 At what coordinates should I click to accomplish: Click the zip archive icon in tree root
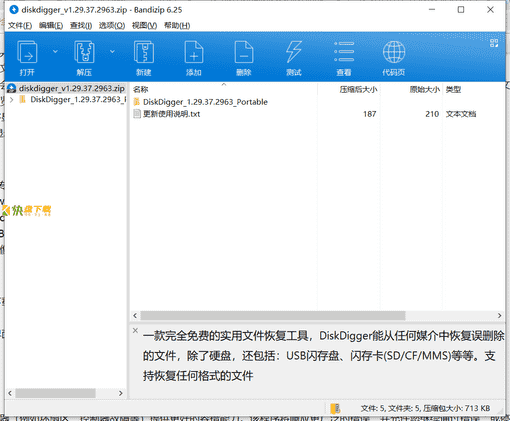pos(12,88)
